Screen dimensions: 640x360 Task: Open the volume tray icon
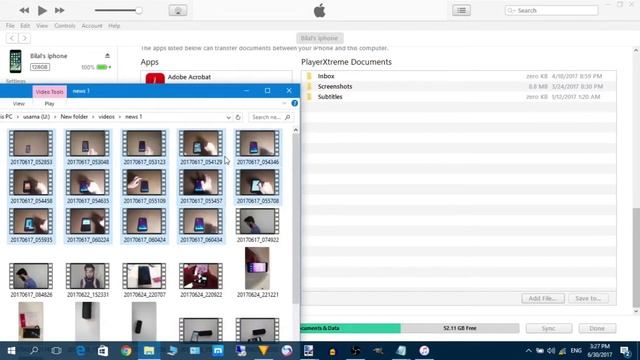pos(551,351)
